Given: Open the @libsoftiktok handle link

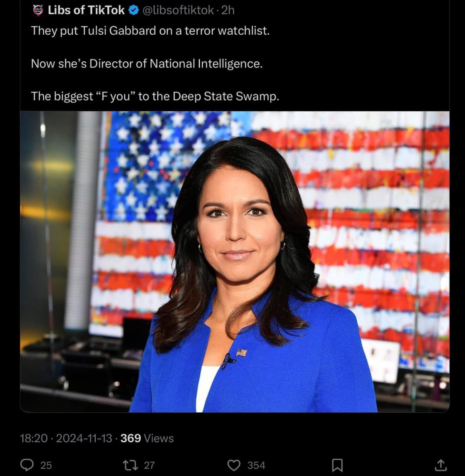Looking at the screenshot, I should coord(178,10).
